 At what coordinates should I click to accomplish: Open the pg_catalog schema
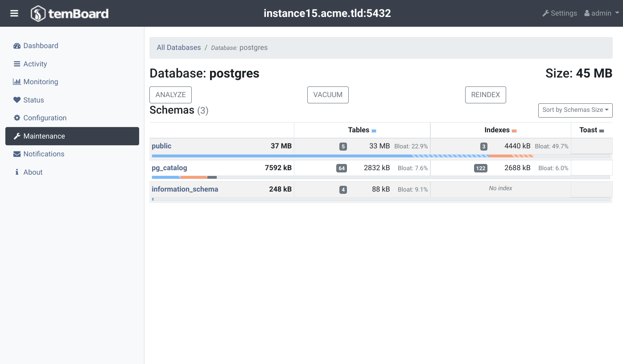[x=169, y=168]
